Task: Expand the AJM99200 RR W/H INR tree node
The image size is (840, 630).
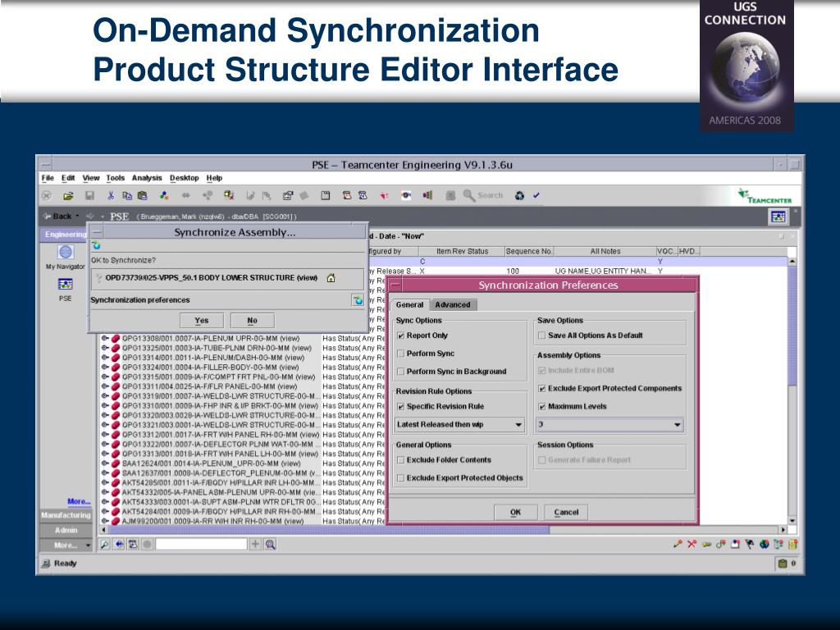Action: pyautogui.click(x=105, y=521)
